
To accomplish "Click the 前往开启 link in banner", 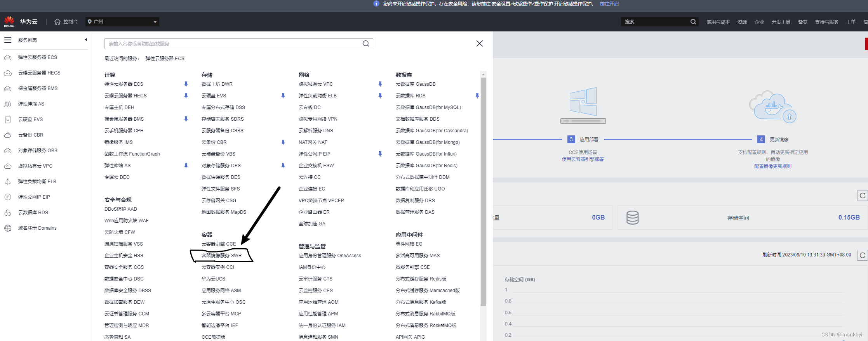I will pos(609,4).
